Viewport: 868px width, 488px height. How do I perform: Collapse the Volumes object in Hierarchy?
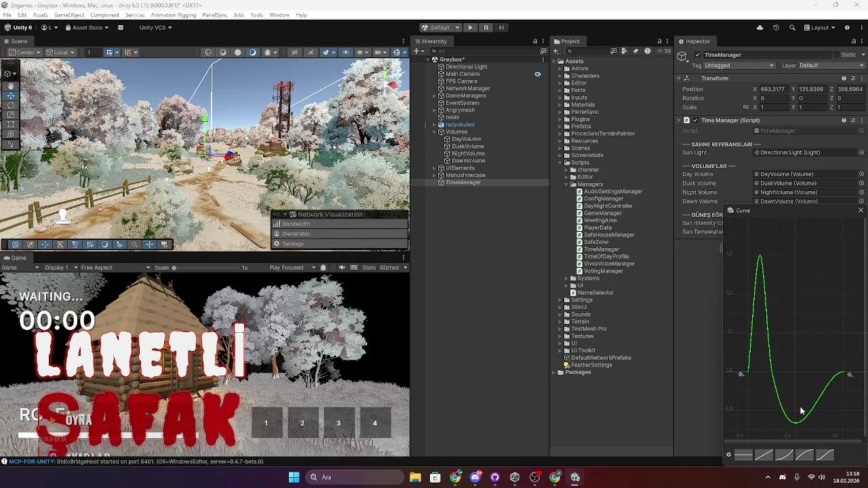pyautogui.click(x=434, y=132)
